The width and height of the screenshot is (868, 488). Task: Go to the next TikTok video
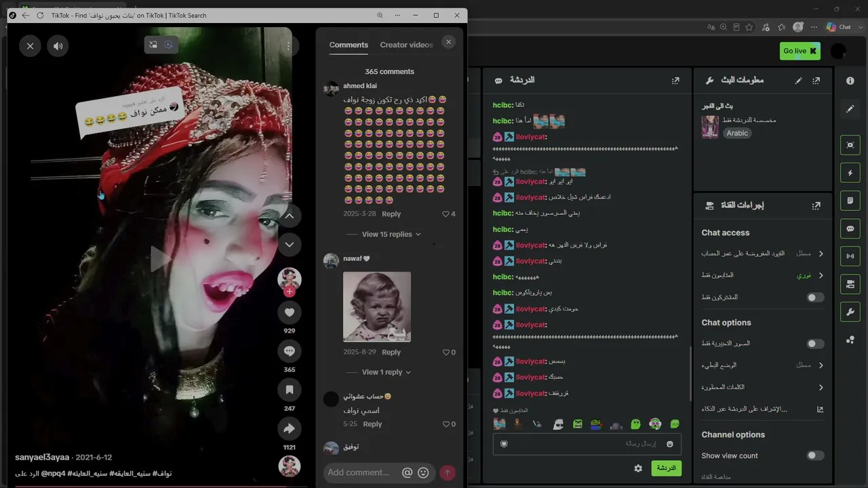click(x=290, y=245)
